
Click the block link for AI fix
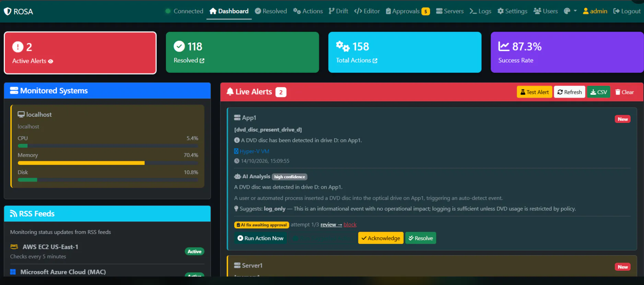pyautogui.click(x=350, y=225)
